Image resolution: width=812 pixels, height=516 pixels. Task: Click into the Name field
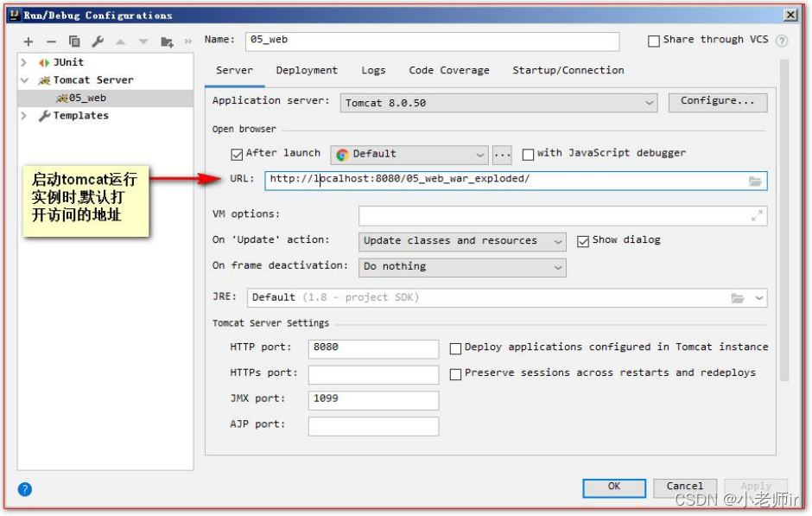pyautogui.click(x=433, y=41)
